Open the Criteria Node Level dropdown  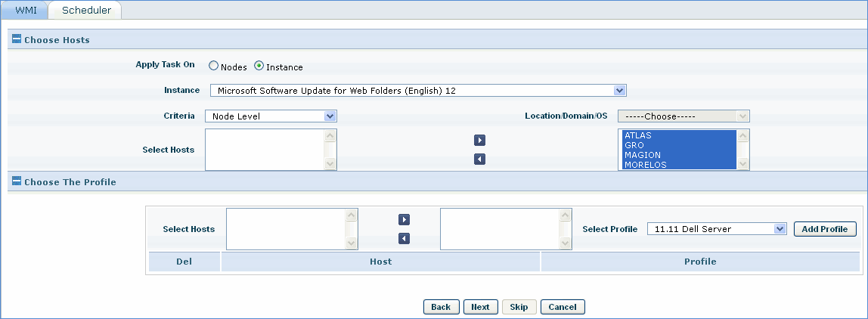click(330, 116)
